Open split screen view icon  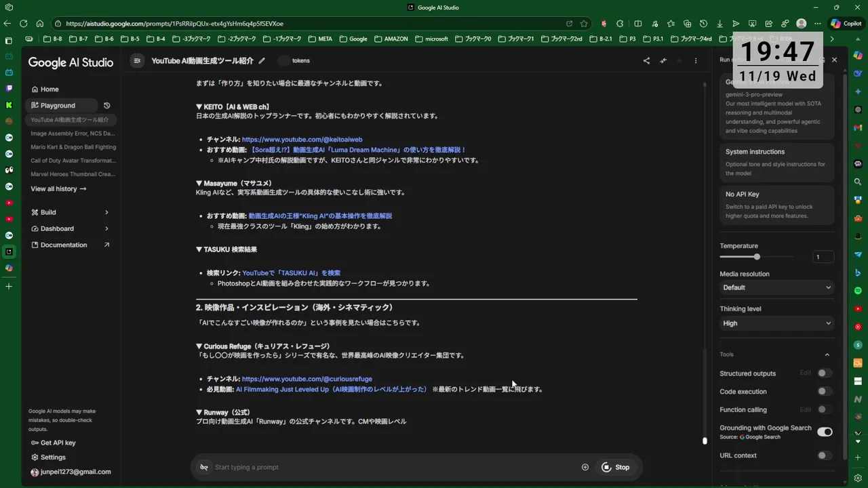tap(637, 23)
